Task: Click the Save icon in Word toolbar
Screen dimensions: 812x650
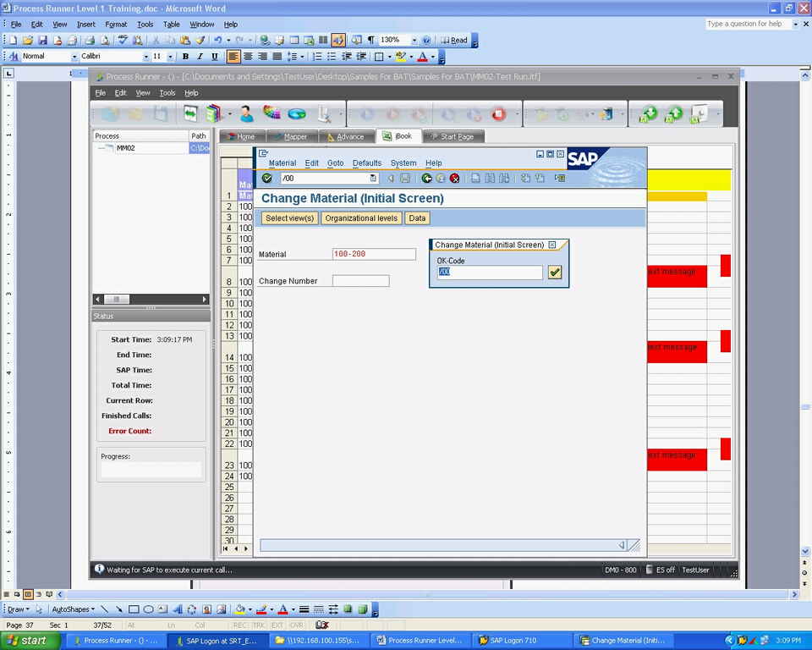Action: [42, 41]
